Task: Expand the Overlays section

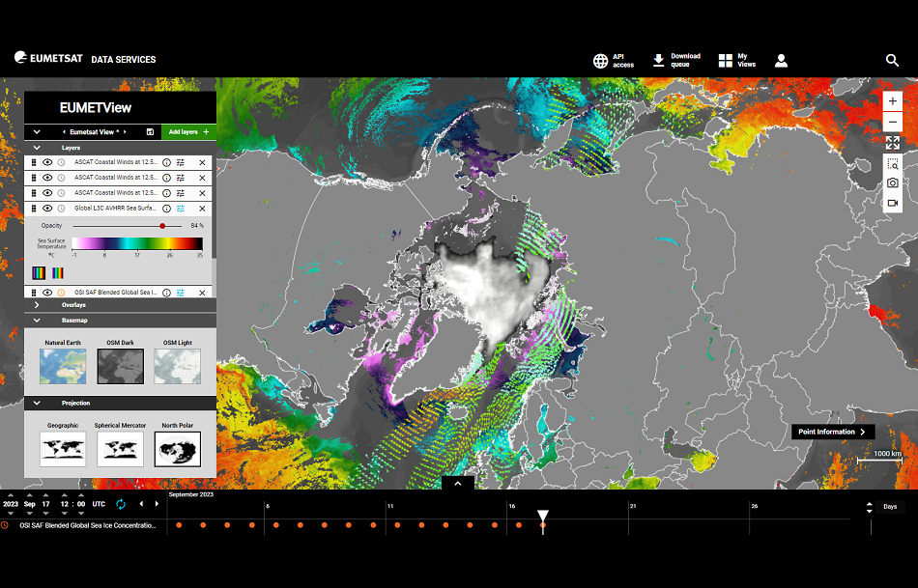Action: click(37, 305)
